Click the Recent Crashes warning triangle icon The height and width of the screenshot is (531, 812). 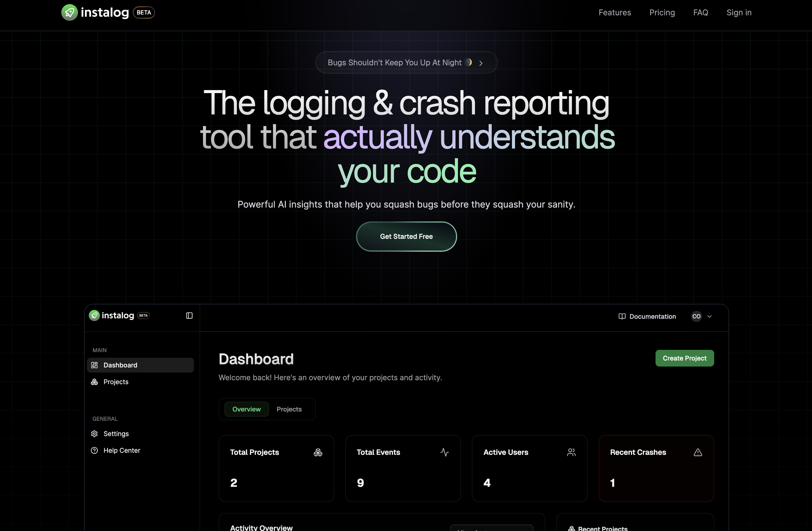[x=698, y=452]
